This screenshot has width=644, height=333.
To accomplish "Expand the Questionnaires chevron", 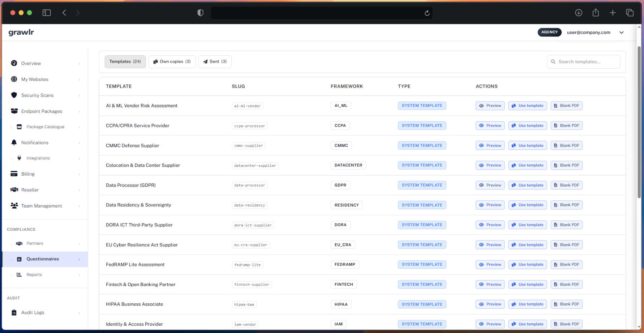I will [79, 259].
